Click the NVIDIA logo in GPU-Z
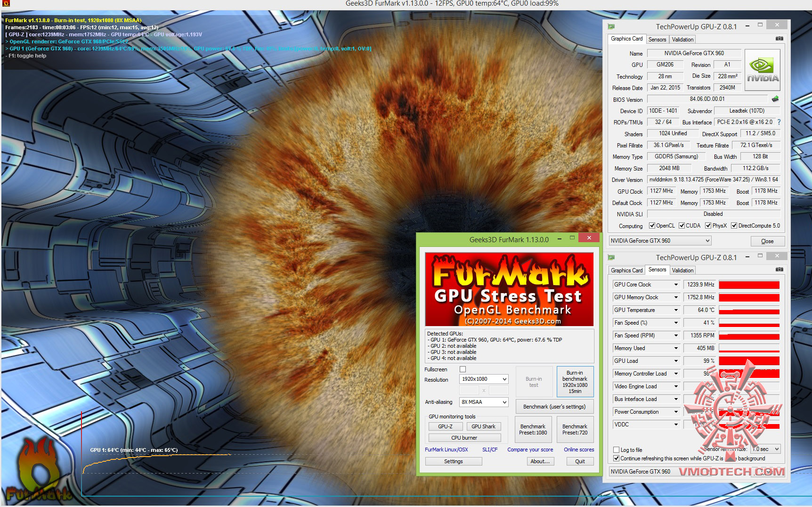The height and width of the screenshot is (507, 812). (x=763, y=70)
